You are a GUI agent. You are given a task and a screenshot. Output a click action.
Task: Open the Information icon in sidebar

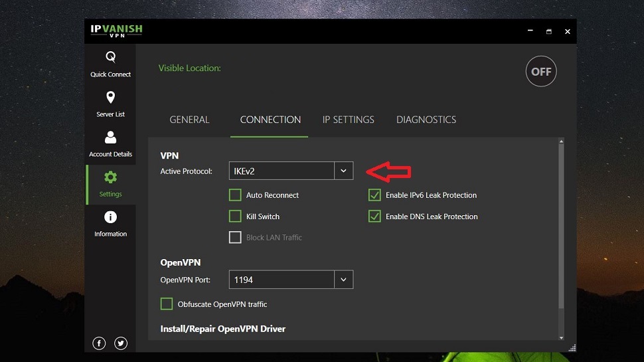110,217
